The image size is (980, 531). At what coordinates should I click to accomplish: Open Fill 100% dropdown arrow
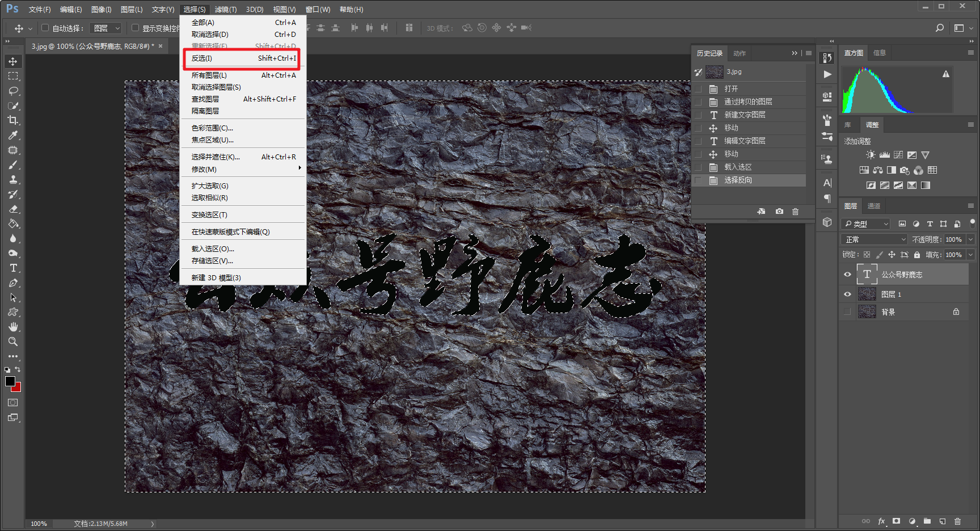(970, 255)
